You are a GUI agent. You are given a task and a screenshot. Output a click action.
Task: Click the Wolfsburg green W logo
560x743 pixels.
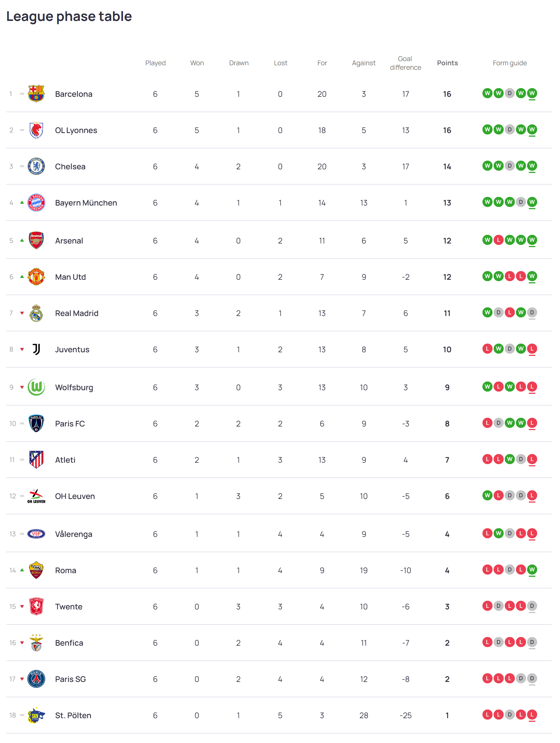tap(36, 387)
